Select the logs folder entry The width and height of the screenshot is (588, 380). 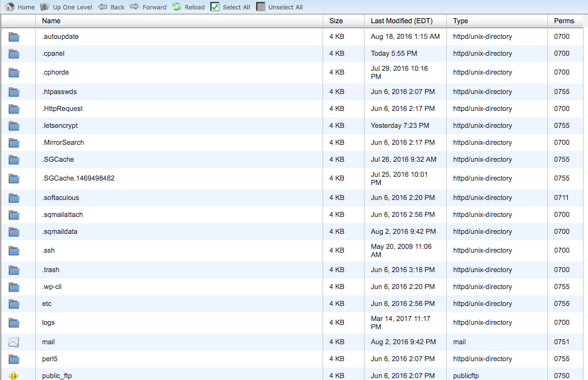(48, 322)
